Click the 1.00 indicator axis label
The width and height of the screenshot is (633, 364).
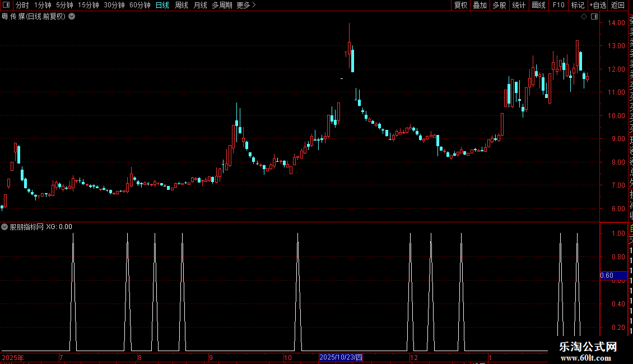pos(618,234)
